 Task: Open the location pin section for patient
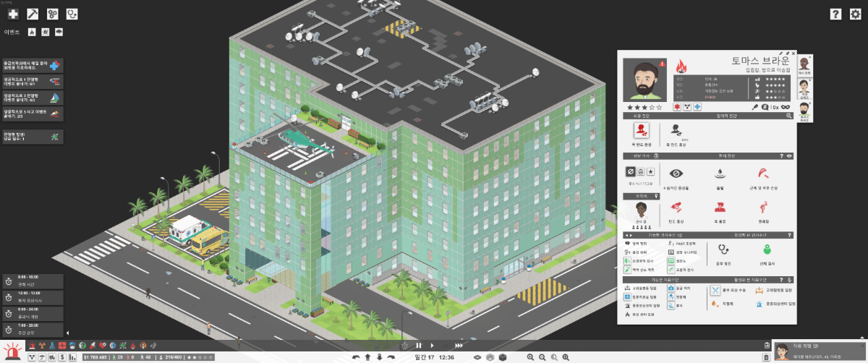(656, 195)
